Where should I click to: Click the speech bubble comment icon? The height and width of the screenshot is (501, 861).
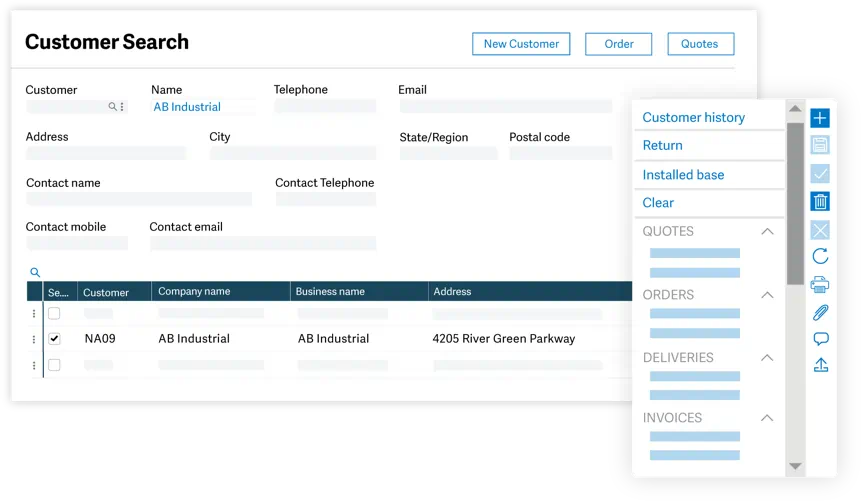[x=820, y=339]
